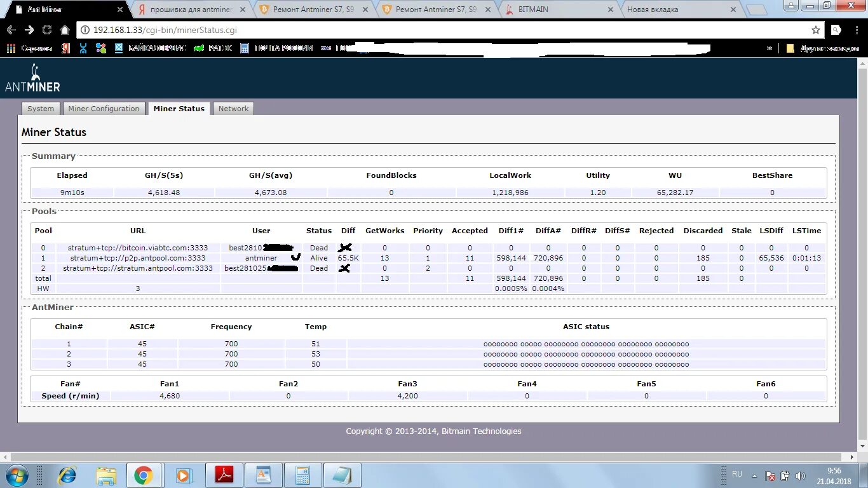Viewport: 868px width, 488px height.
Task: Open Windows Explorer from the taskbar
Action: (x=105, y=475)
